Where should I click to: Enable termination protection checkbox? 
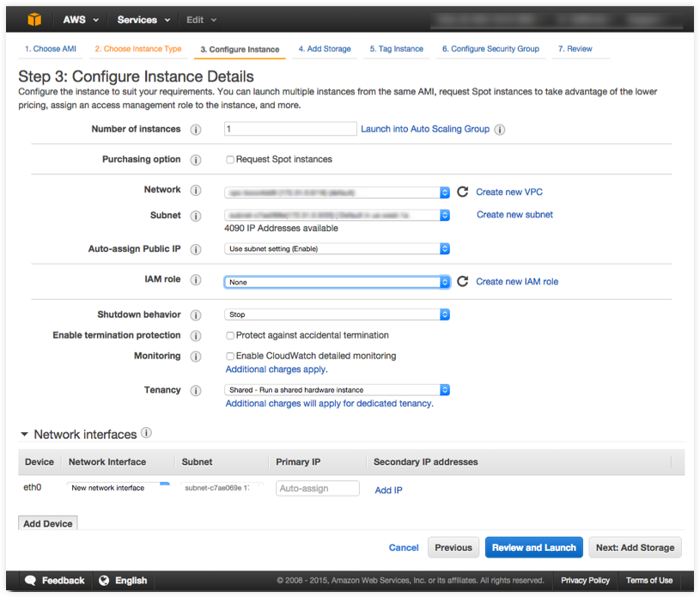click(230, 335)
